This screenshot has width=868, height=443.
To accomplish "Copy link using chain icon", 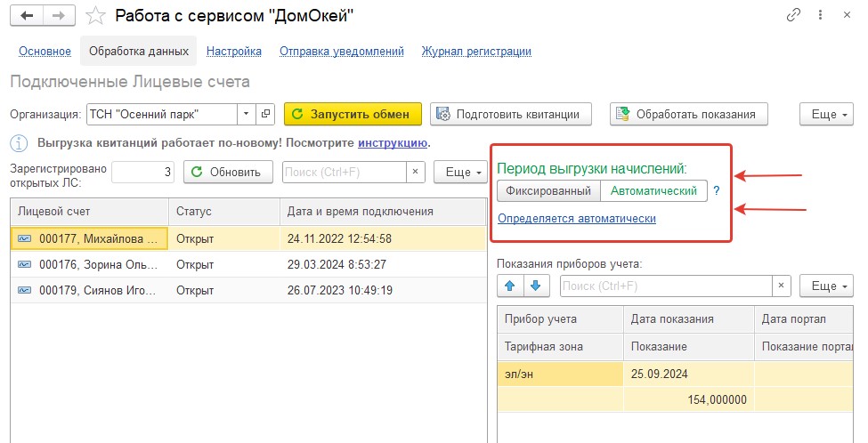I will click(793, 15).
